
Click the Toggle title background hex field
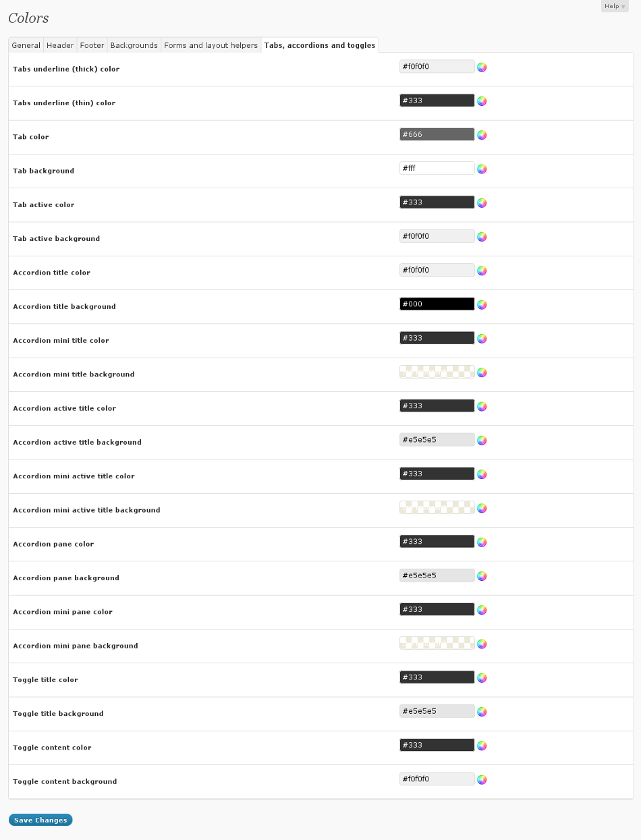(x=437, y=711)
